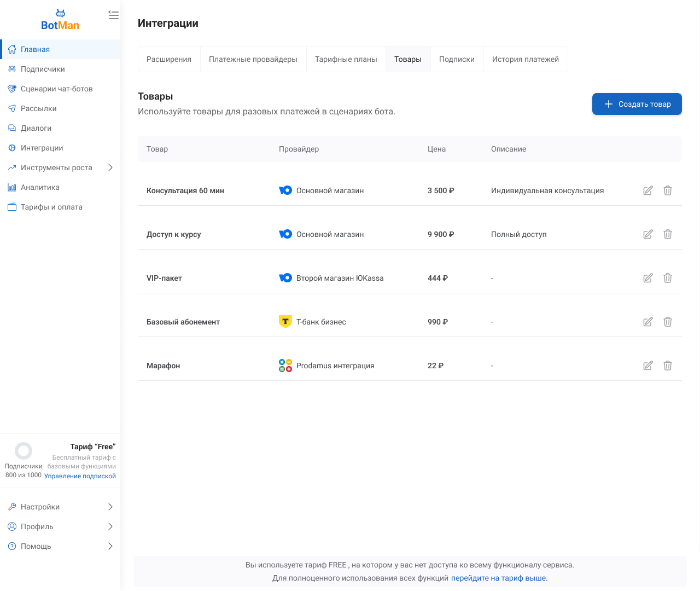This screenshot has height=591, width=700.
Task: Open Сценарии чат-ботов in the sidebar
Action: point(56,89)
